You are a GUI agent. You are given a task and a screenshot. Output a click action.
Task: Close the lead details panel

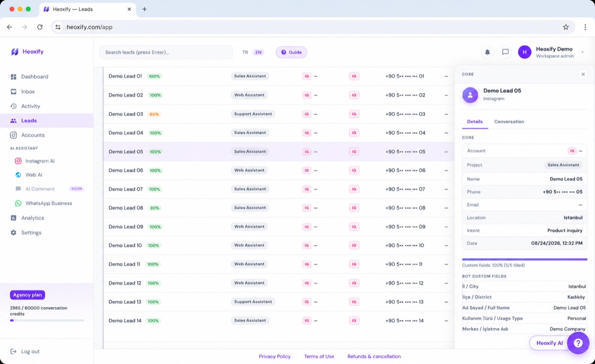point(583,74)
